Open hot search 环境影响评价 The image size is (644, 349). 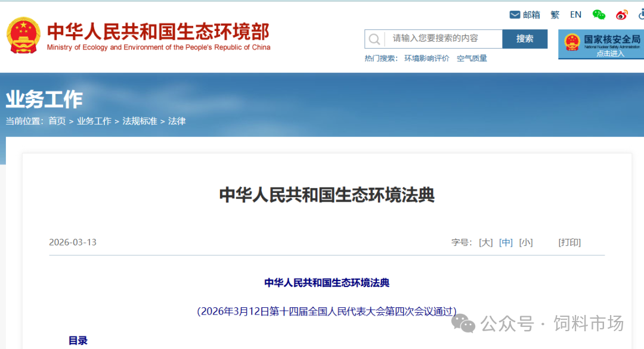427,58
